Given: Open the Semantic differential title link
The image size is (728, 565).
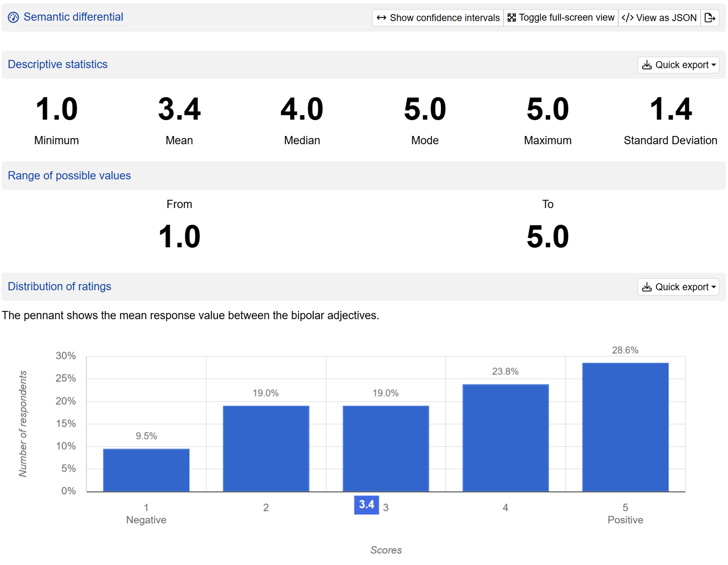Looking at the screenshot, I should click(73, 17).
